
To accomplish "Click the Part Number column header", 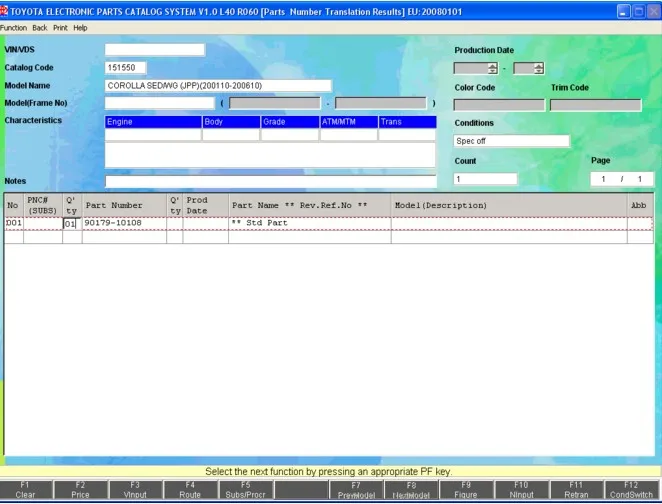I will coord(125,206).
